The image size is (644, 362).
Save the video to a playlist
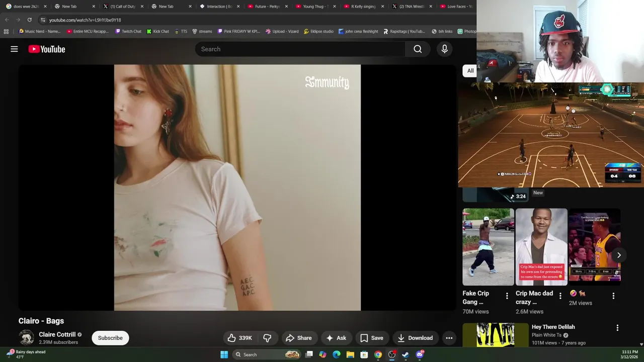(x=372, y=338)
